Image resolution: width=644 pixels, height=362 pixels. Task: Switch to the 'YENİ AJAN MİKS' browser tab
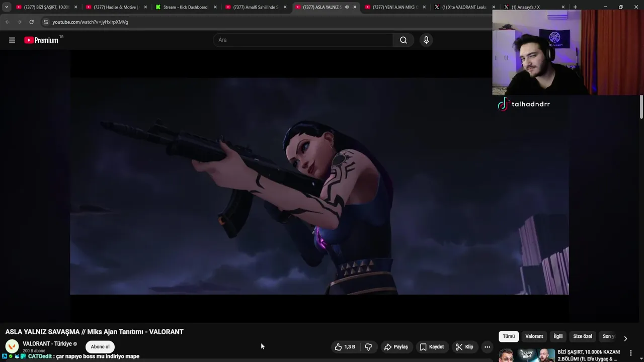(x=394, y=7)
